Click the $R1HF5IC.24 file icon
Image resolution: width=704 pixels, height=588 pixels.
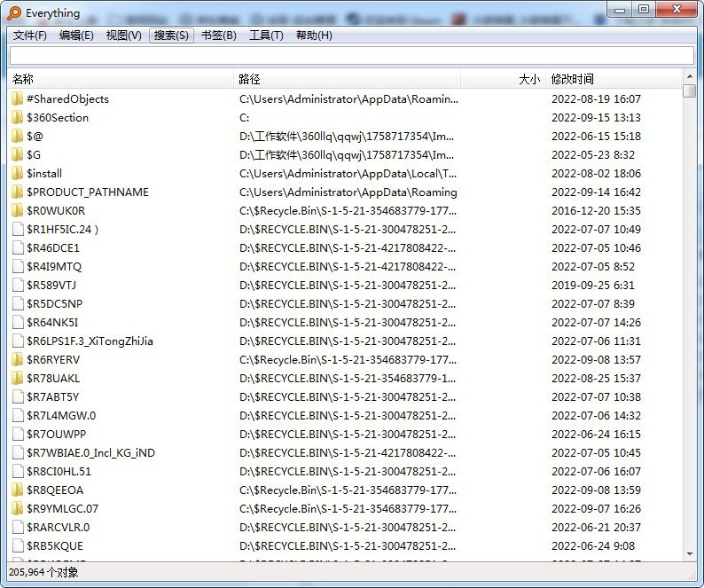click(18, 230)
